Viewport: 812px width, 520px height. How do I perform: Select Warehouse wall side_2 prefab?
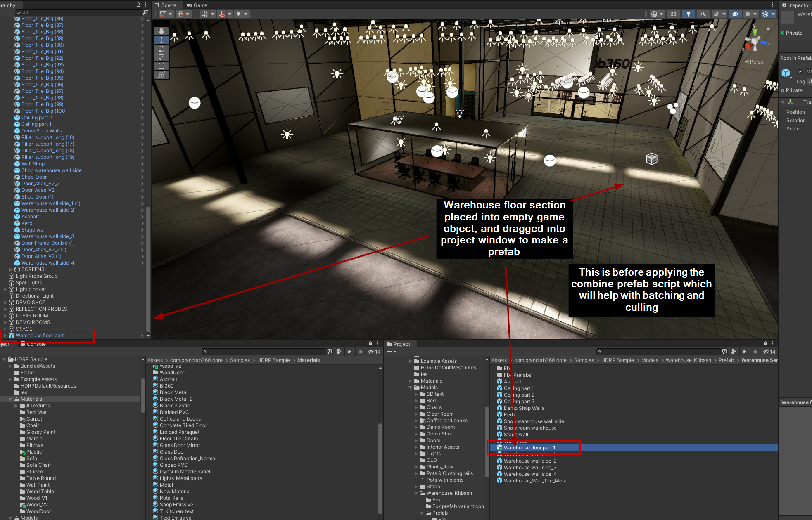pos(529,461)
